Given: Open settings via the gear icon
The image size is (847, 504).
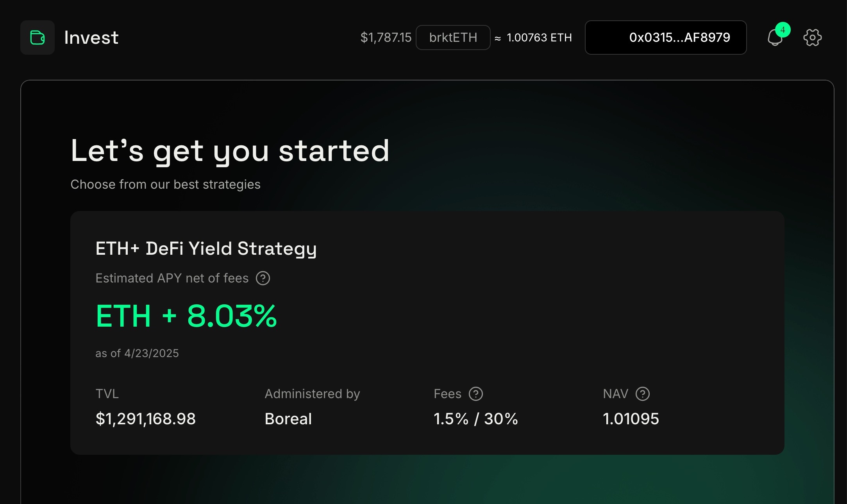Looking at the screenshot, I should (x=812, y=38).
